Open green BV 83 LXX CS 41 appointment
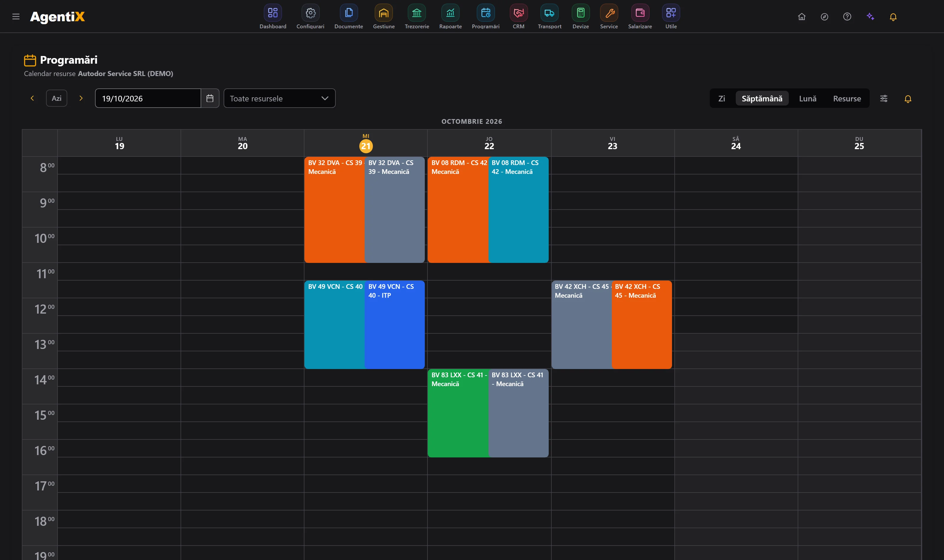Viewport: 944px width, 560px height. pyautogui.click(x=458, y=413)
